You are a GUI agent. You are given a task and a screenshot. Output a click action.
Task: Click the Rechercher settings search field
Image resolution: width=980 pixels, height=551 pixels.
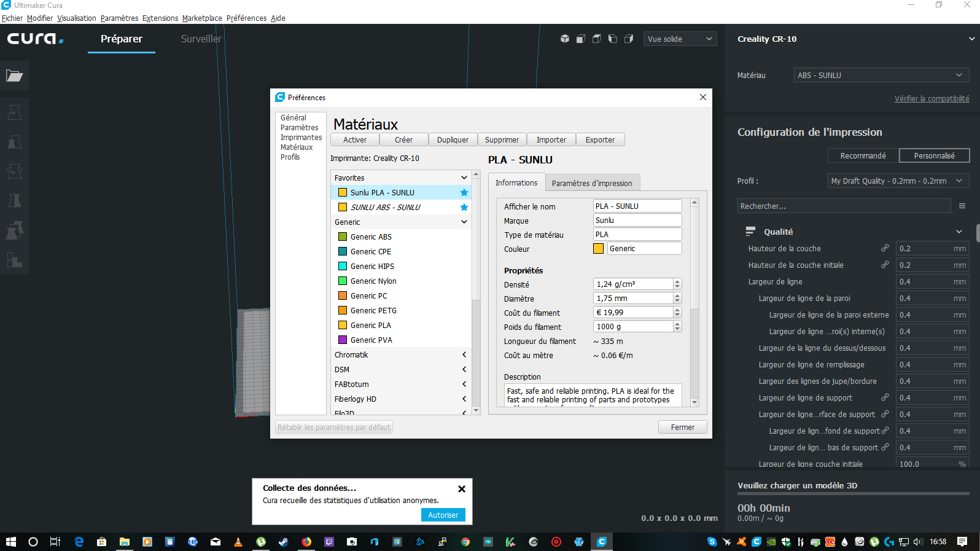pos(844,206)
